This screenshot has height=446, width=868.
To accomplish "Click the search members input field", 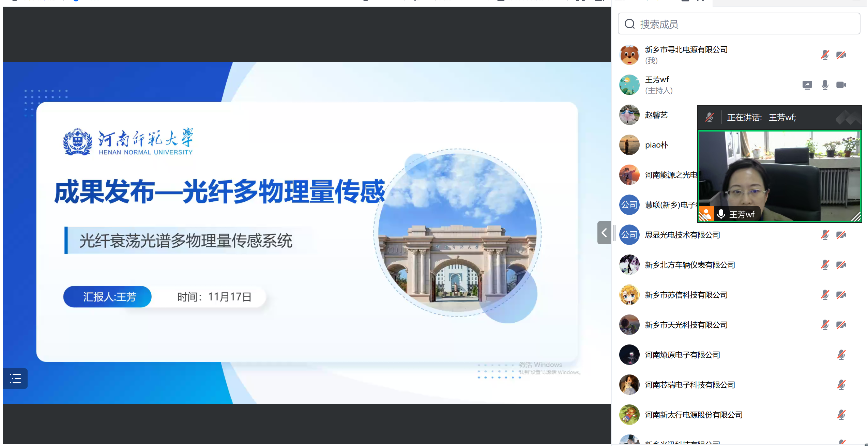I will coord(740,24).
